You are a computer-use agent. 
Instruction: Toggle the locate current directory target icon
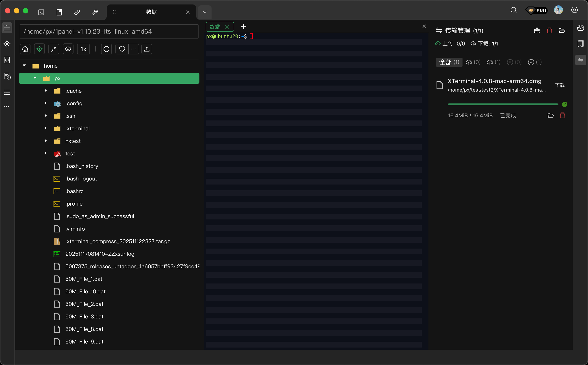click(39, 49)
